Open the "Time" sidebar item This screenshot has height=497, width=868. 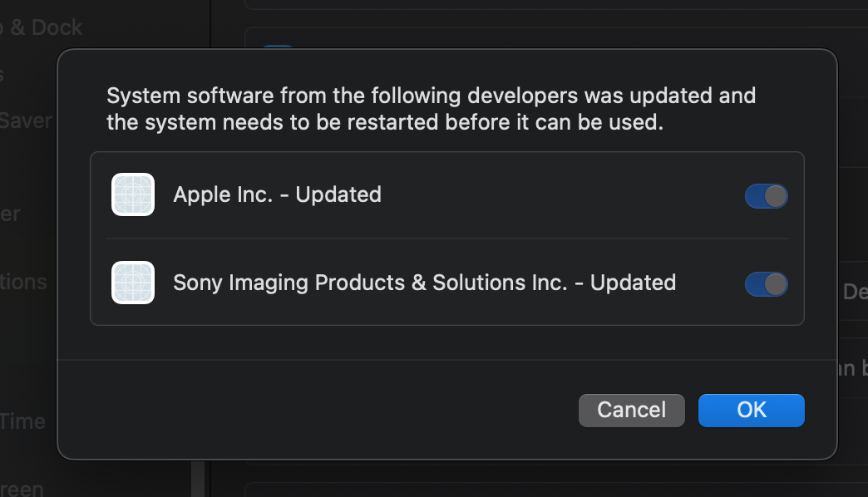point(22,421)
